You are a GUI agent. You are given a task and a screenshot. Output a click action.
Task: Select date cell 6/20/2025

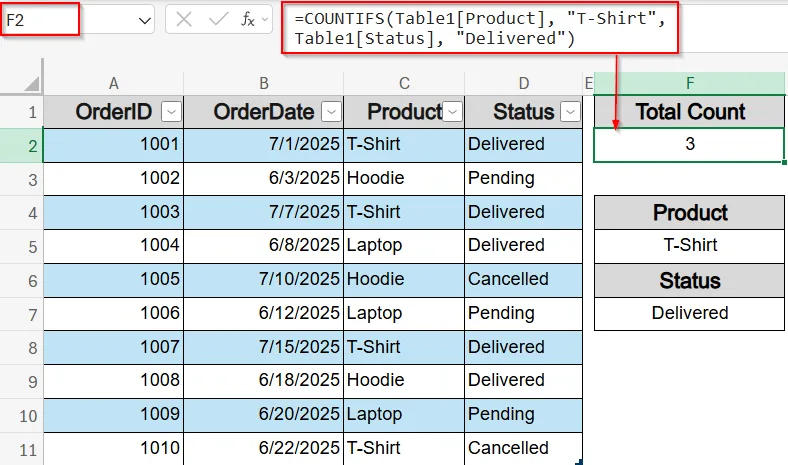point(264,415)
